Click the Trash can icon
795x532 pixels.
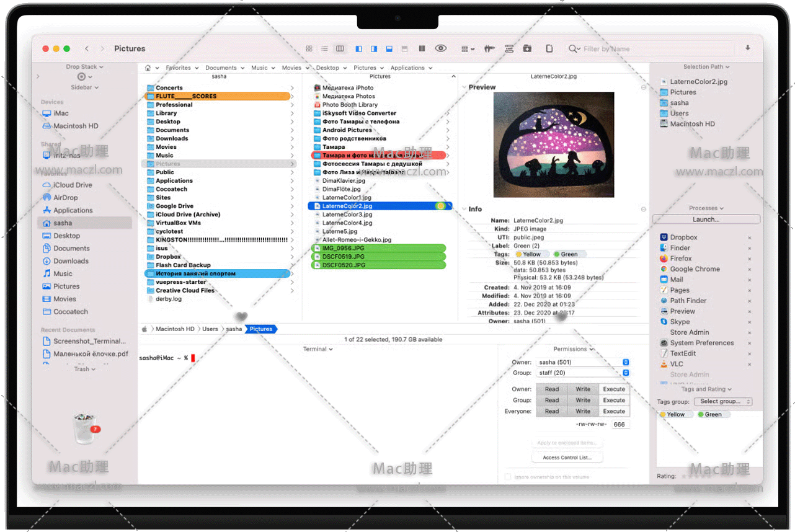pos(84,429)
